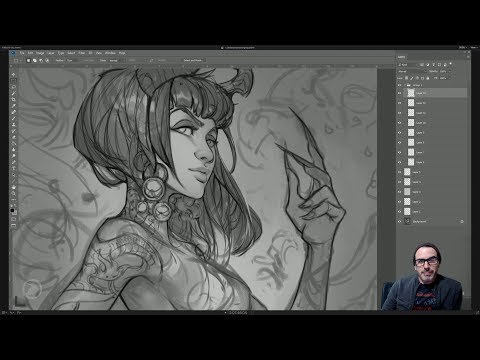The width and height of the screenshot is (480, 360).
Task: Click the Feather input field
Action: (x=73, y=60)
